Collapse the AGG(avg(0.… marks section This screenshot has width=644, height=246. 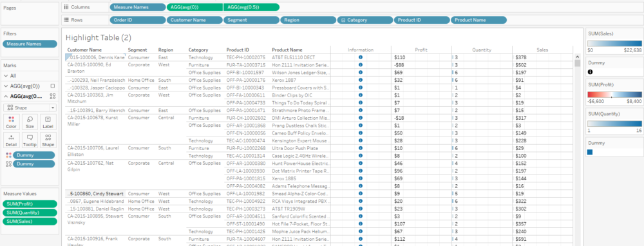point(6,96)
